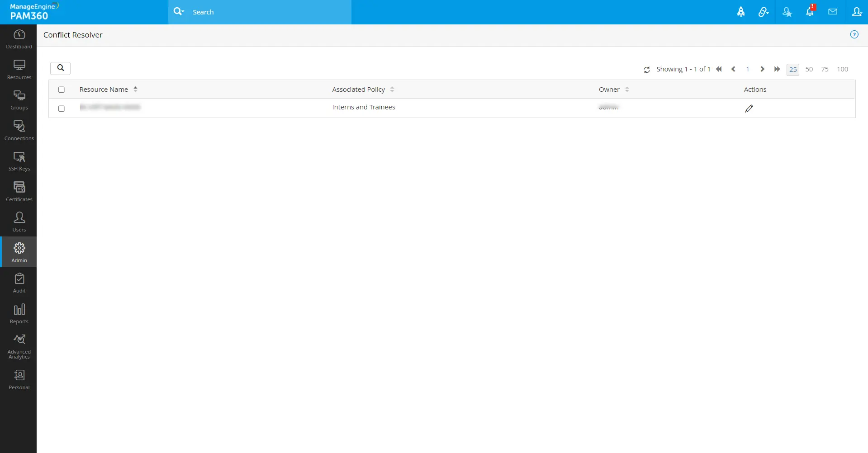
Task: Sort by Associated Policy column arrow
Action: pos(392,90)
